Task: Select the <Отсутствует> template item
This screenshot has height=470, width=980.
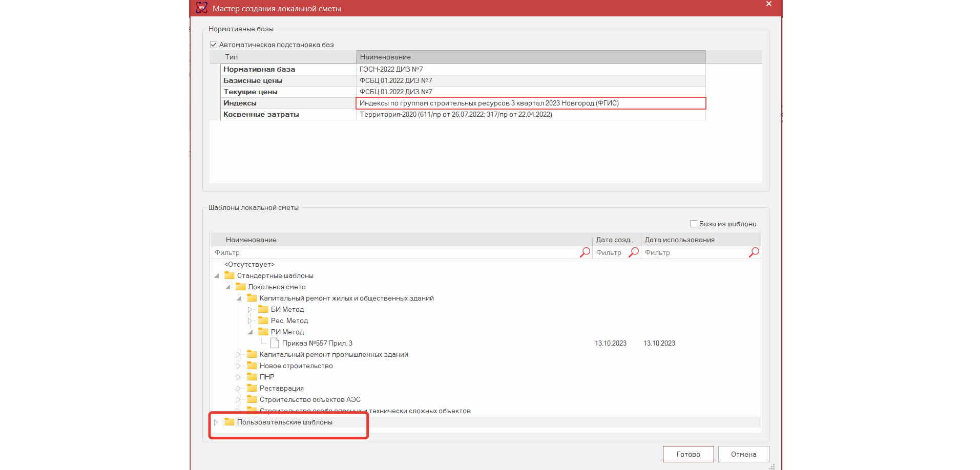Action: point(249,264)
